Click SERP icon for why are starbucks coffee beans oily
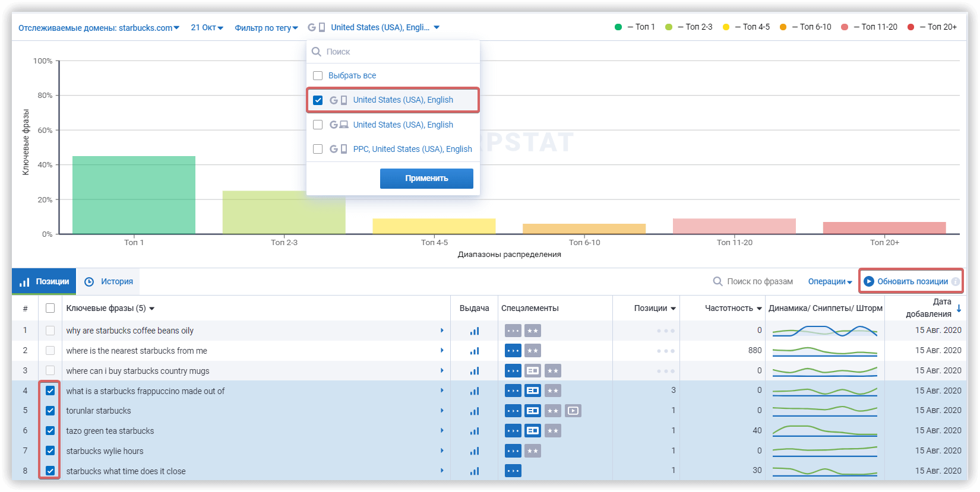Image resolution: width=980 pixels, height=492 pixels. 474,331
